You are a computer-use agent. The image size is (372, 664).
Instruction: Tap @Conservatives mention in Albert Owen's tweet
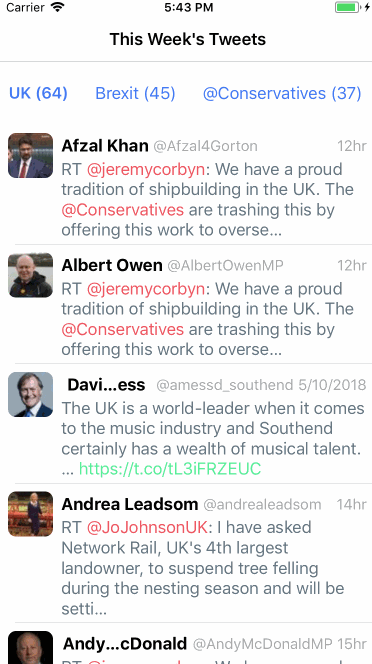[122, 329]
